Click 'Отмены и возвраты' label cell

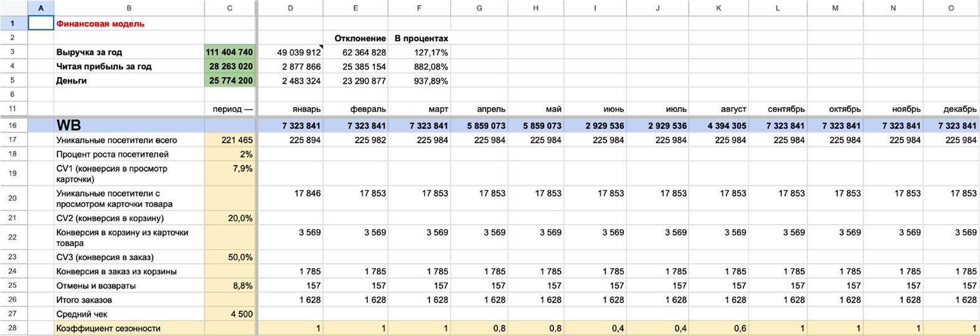click(x=129, y=286)
